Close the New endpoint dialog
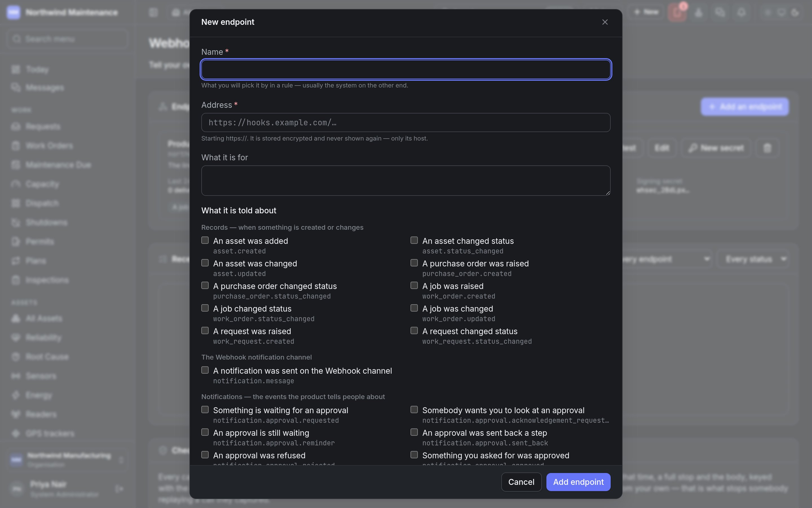Screen dimensions: 812x508 point(605,22)
